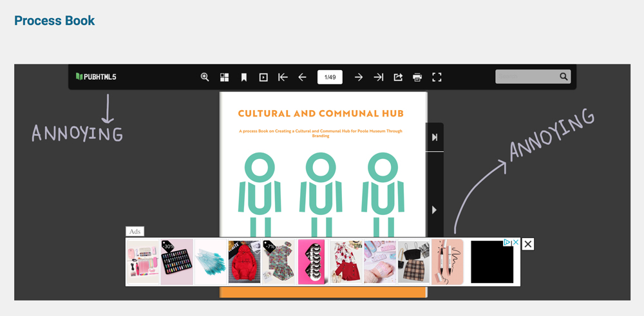644x316 pixels.
Task: Click the PUBHTML5 logo
Action: 96,77
